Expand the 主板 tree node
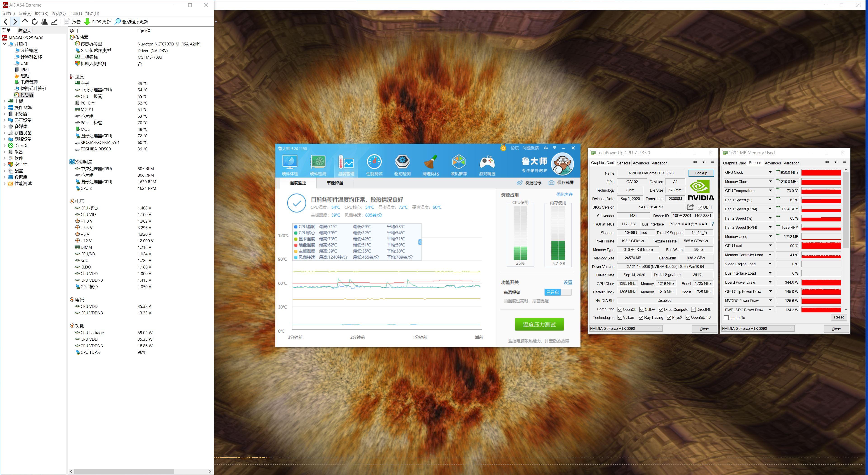This screenshot has width=868, height=475. (x=4, y=101)
